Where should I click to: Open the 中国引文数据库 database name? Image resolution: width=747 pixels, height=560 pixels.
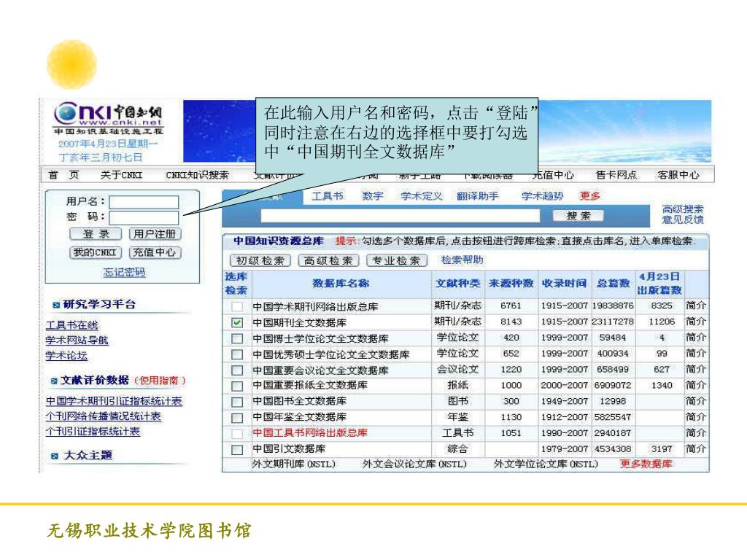pyautogui.click(x=289, y=448)
